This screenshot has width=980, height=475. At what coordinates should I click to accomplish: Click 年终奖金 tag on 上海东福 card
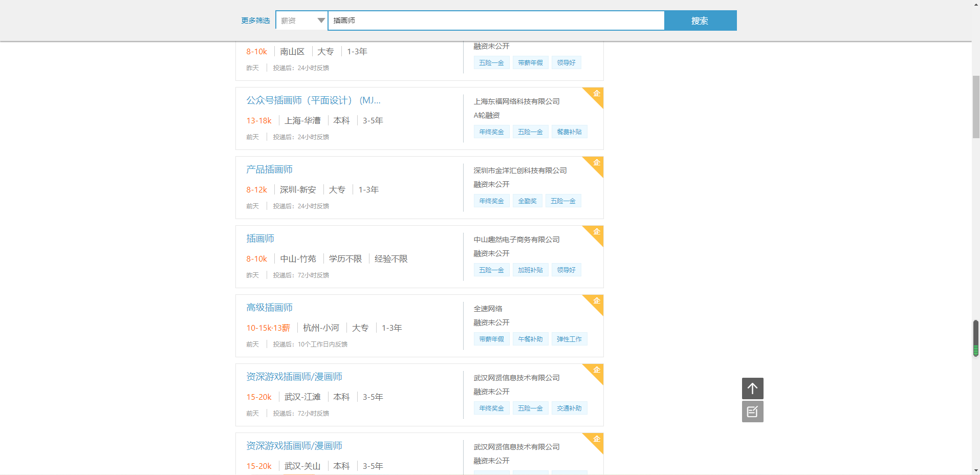[x=491, y=132]
